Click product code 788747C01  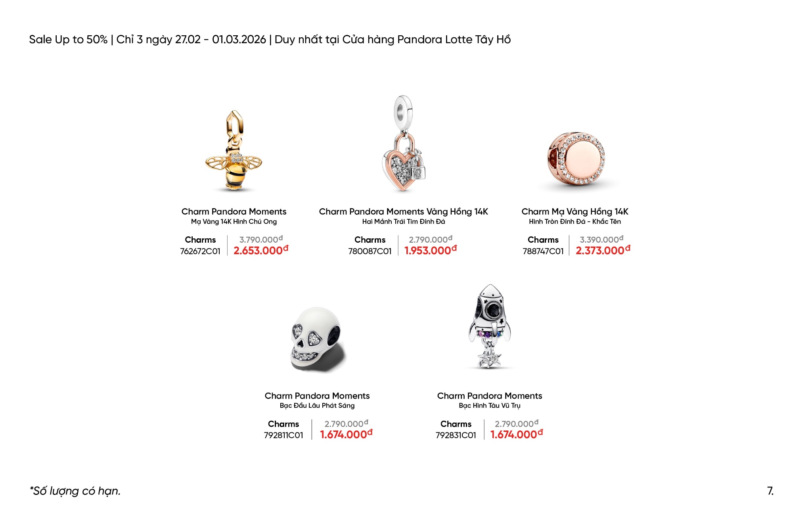pyautogui.click(x=543, y=251)
